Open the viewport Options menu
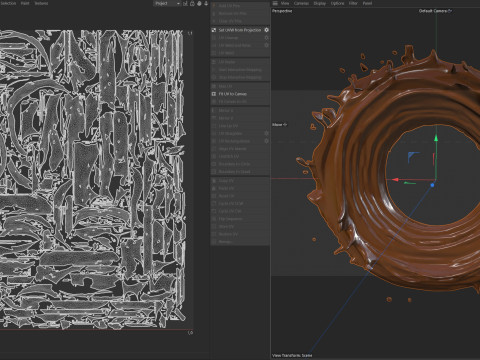 point(337,3)
